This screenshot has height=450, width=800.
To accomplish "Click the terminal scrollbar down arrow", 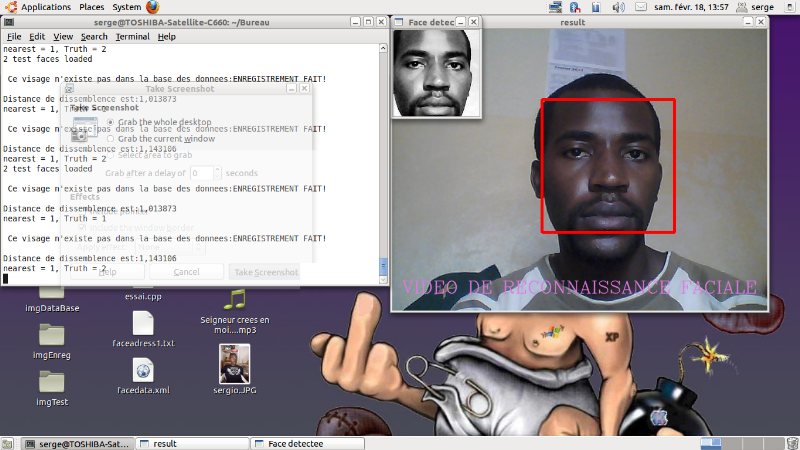I will click(x=383, y=280).
